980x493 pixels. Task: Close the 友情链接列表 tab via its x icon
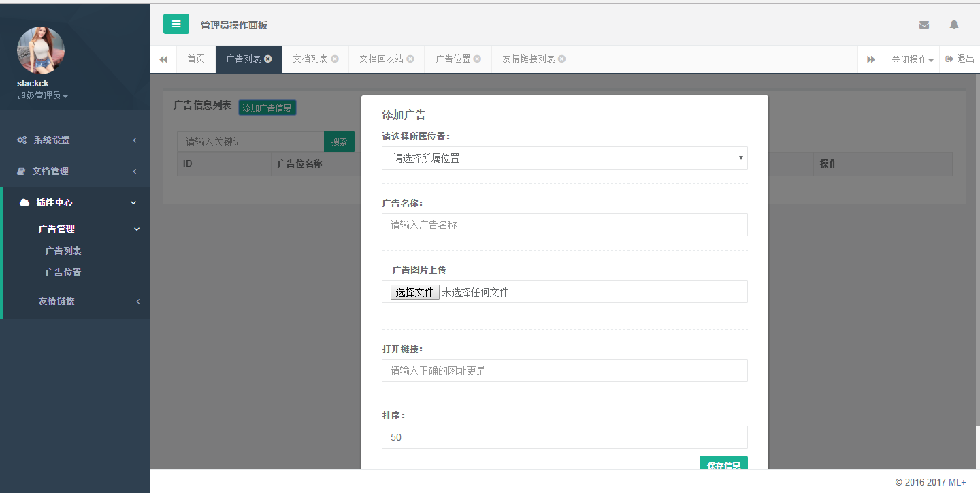[x=561, y=59]
